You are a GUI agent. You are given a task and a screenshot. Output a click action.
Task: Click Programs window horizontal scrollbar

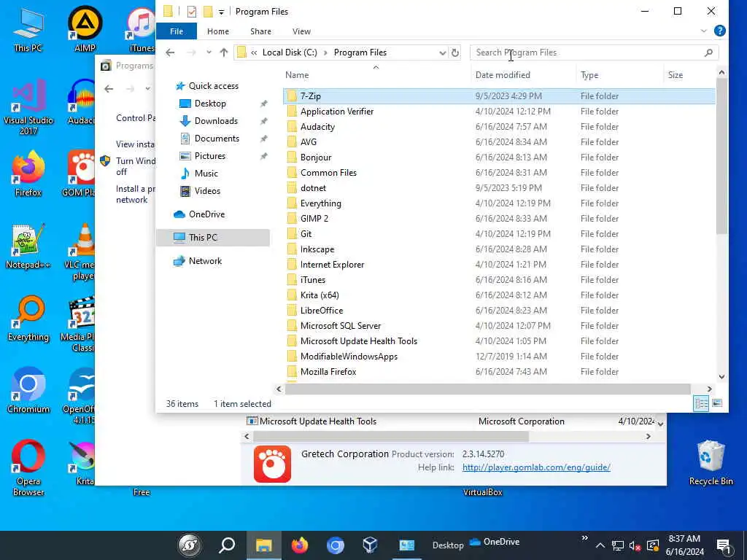pos(391,436)
